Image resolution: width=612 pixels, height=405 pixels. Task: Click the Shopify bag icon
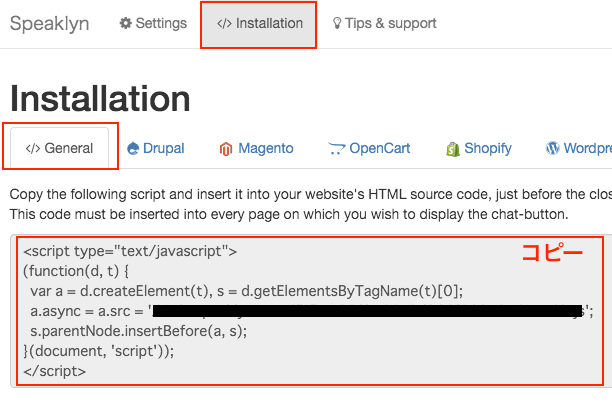[453, 149]
